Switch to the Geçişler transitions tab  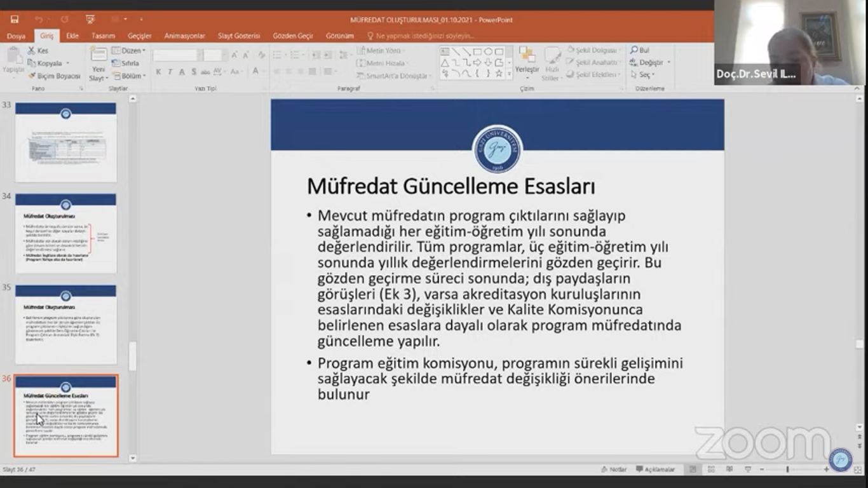pos(140,36)
